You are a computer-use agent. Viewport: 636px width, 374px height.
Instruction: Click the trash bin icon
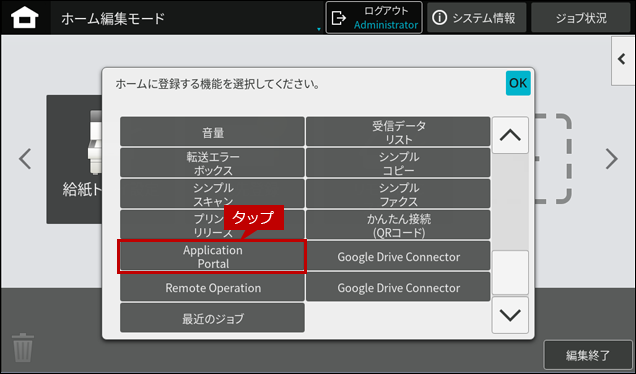(23, 348)
